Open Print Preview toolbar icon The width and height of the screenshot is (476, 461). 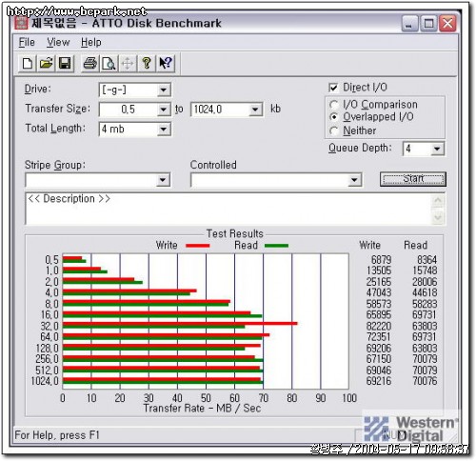coord(109,64)
